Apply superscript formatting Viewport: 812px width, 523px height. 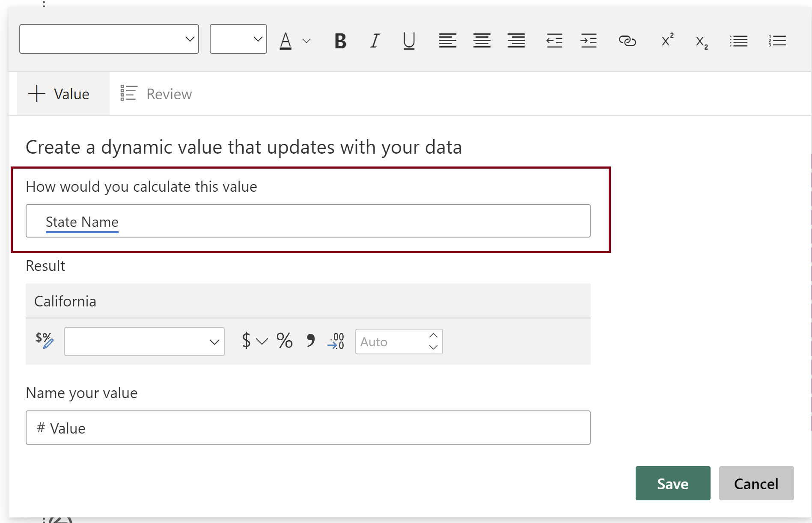click(667, 40)
